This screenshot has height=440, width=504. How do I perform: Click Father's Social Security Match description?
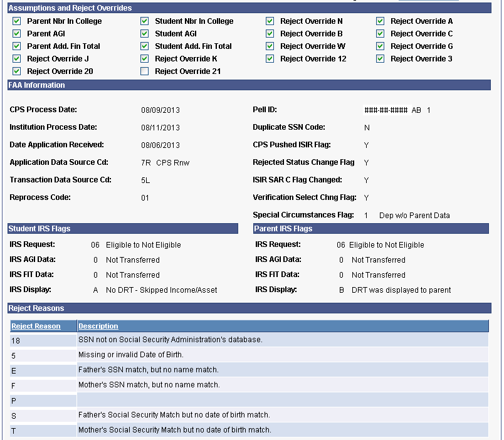point(174,415)
